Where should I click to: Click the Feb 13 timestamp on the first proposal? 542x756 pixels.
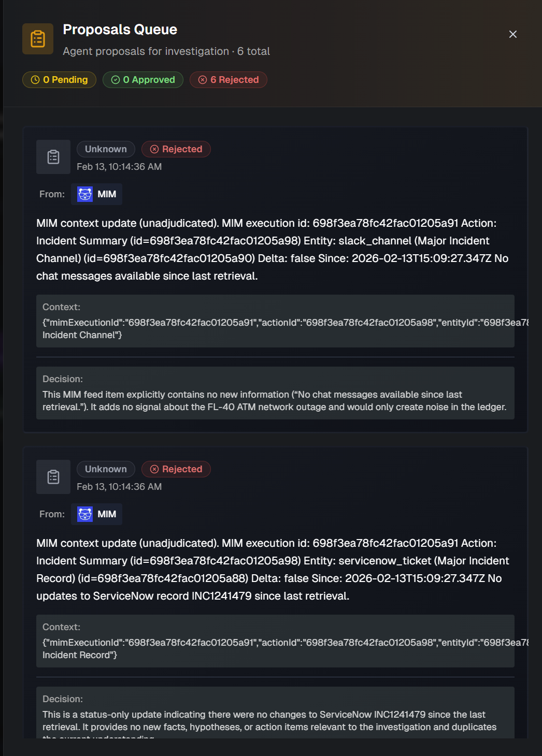pyautogui.click(x=119, y=167)
